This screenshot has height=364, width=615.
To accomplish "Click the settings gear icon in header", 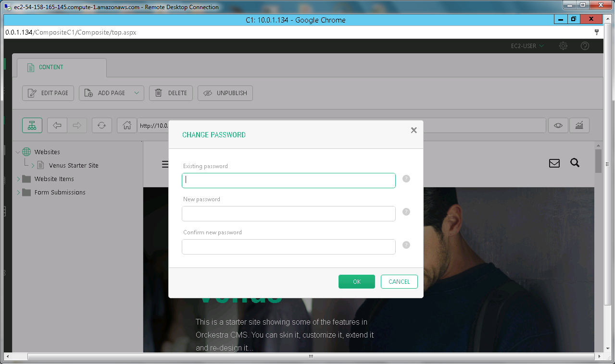I will click(x=563, y=46).
